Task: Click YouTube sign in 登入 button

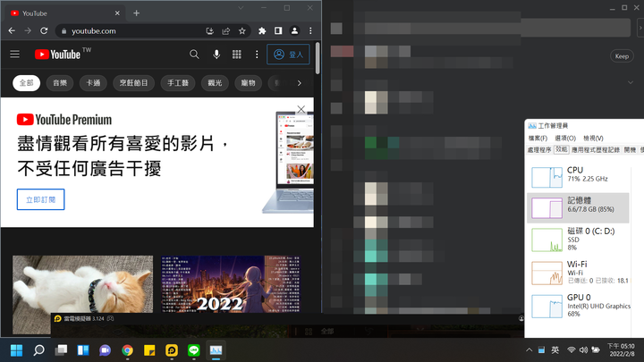Action: pos(288,55)
